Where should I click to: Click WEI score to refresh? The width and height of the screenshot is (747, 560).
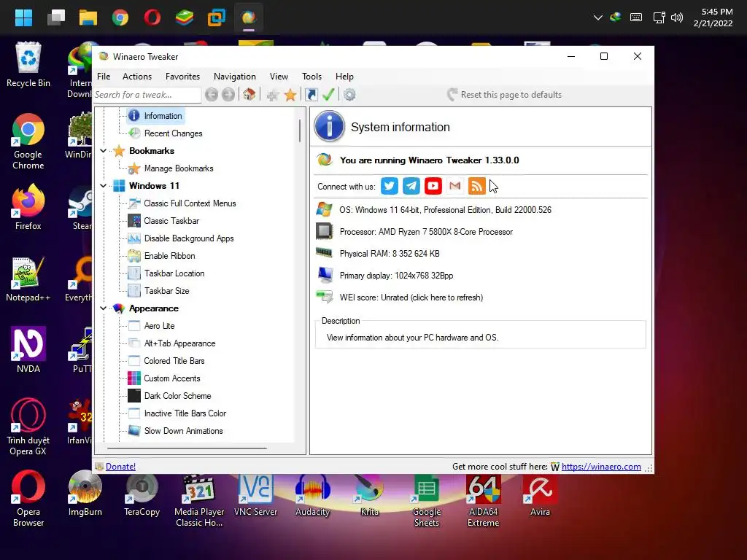point(411,297)
